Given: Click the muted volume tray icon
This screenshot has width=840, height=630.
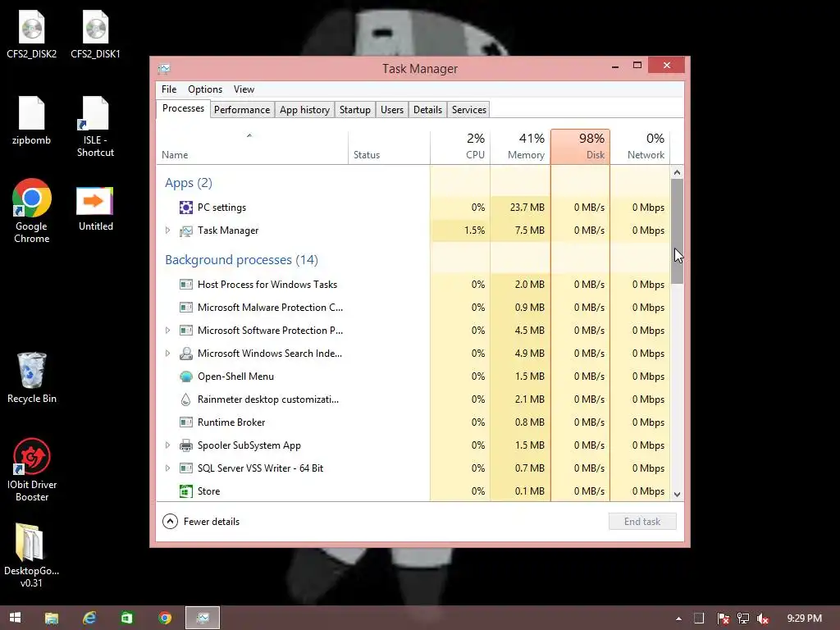Looking at the screenshot, I should pos(763,619).
